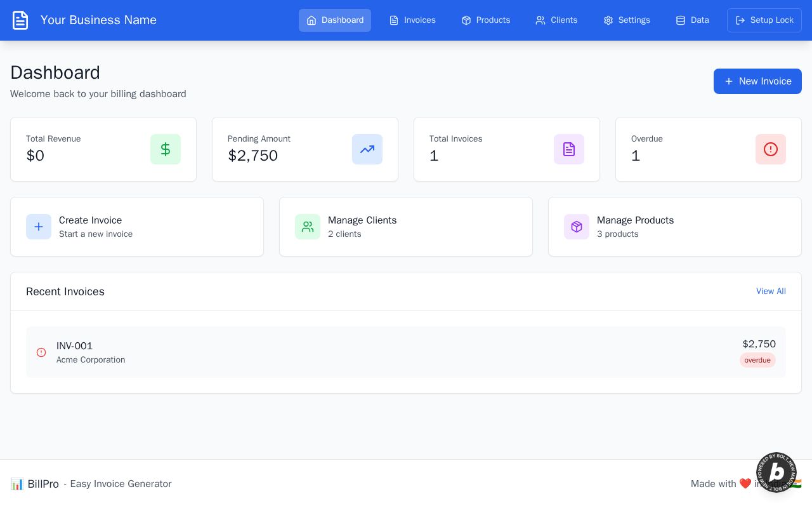Viewport: 812px width, 508px height.
Task: Click the Setup Lock button
Action: click(764, 20)
